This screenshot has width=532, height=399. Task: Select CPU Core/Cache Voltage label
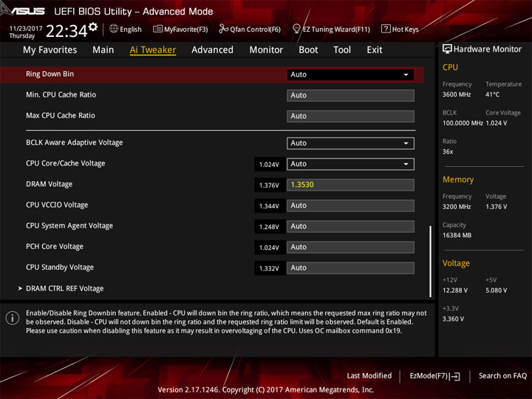[66, 163]
